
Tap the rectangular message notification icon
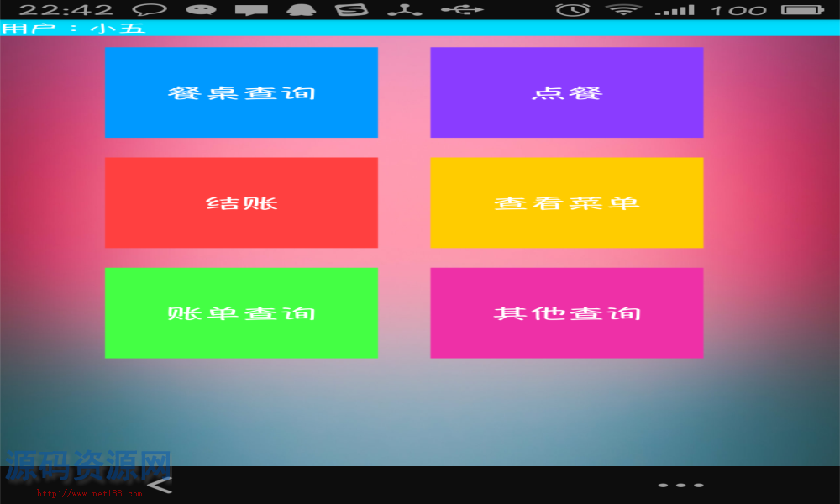251,10
